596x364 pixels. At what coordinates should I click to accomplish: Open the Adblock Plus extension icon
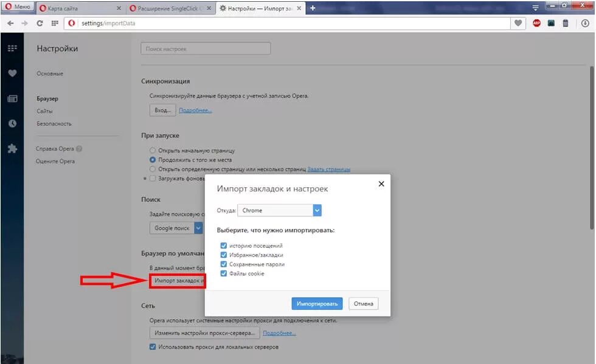536,23
